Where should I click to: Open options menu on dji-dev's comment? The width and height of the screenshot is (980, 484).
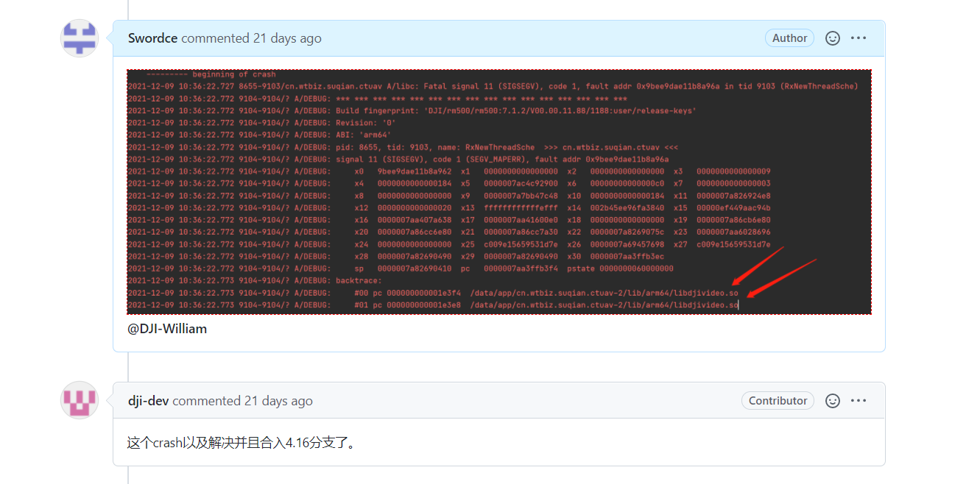pyautogui.click(x=859, y=401)
